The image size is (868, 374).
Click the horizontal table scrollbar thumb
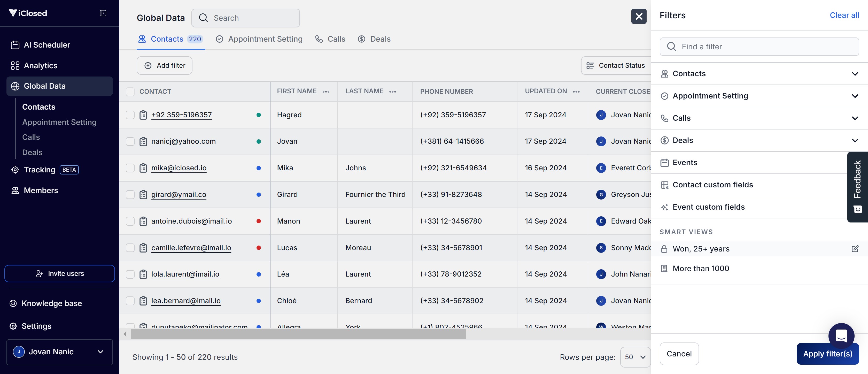pos(298,334)
